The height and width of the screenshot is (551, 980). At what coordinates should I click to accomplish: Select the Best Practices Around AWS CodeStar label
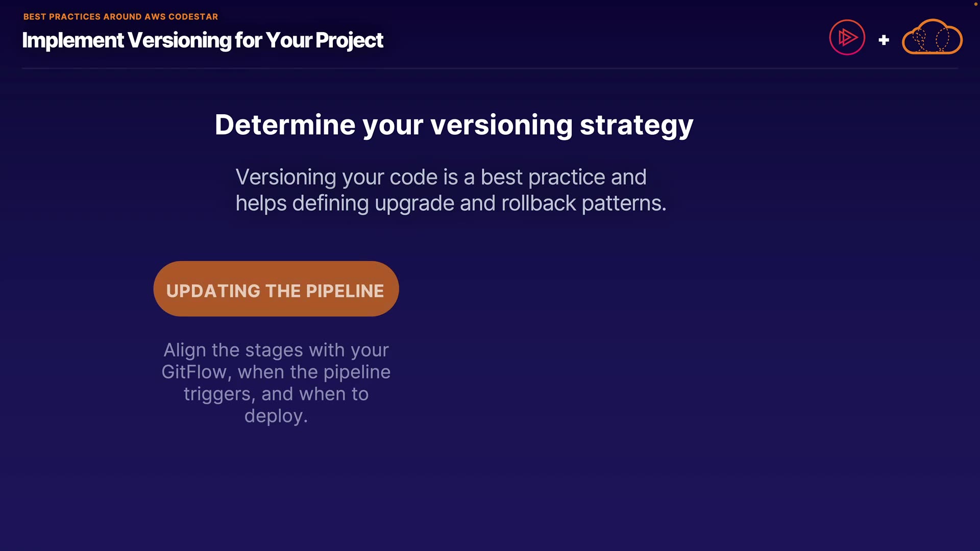coord(120,17)
